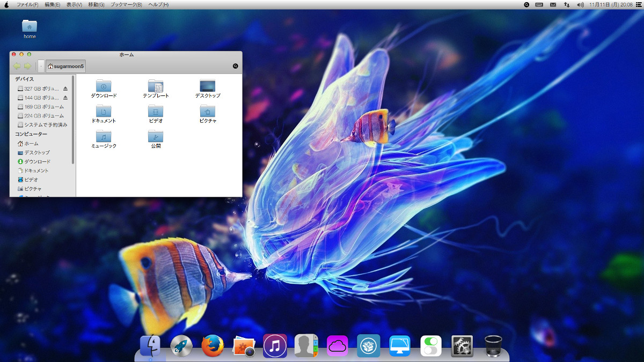Image resolution: width=644 pixels, height=362 pixels.
Task: Open the photos and camera dock icon
Action: pos(244,346)
